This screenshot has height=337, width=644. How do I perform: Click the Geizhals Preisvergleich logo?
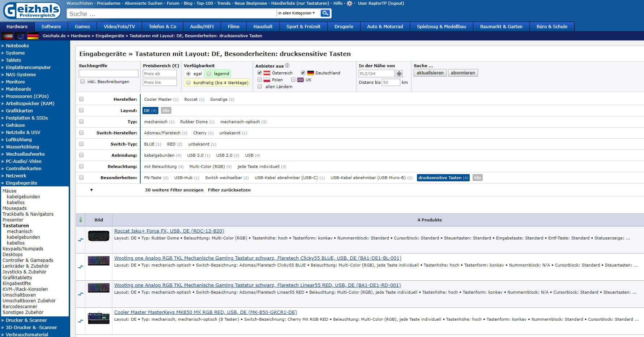click(32, 10)
